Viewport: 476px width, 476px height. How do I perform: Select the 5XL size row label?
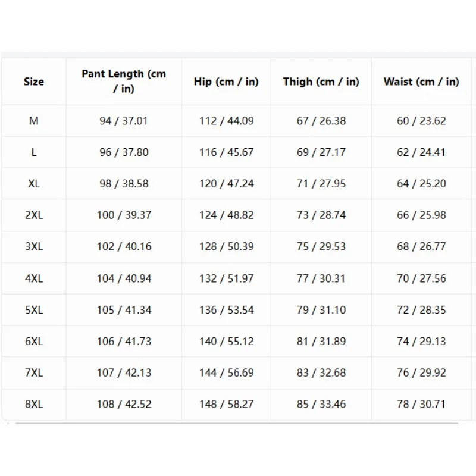pyautogui.click(x=34, y=310)
